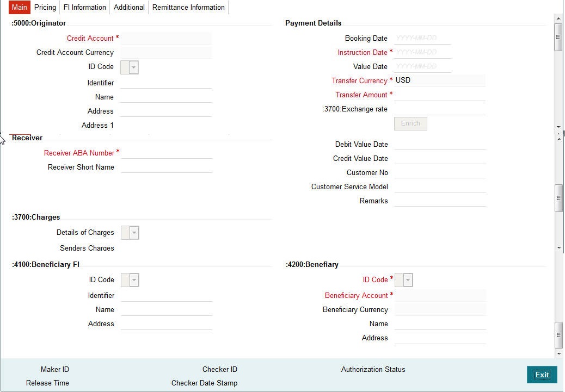Click the :3700:Charges section heading
This screenshot has height=392, width=565.
click(x=36, y=217)
